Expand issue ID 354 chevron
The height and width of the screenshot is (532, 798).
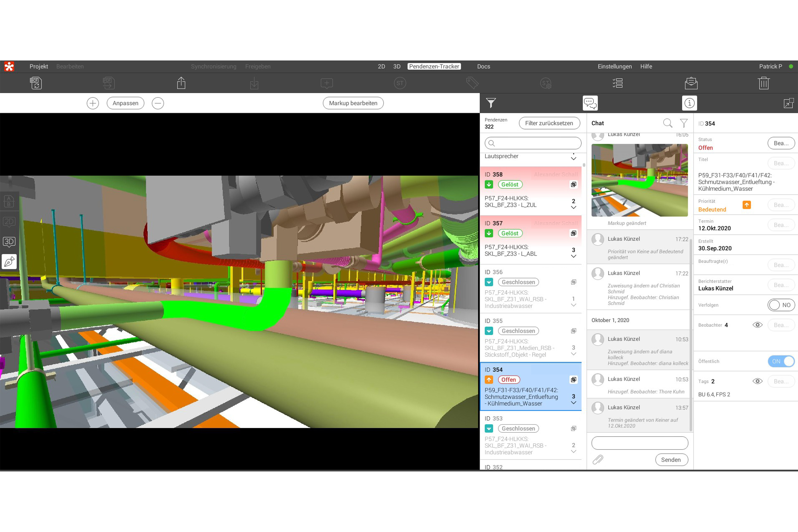tap(573, 403)
